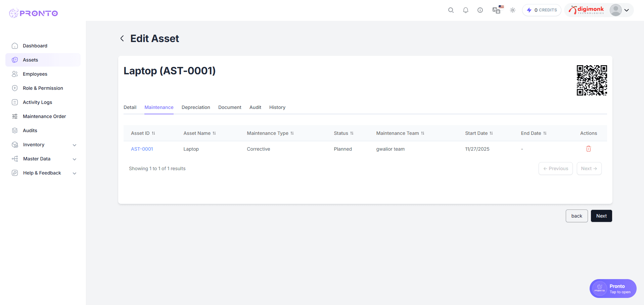Sort table by Asset ID column
Image resolution: width=644 pixels, height=305 pixels.
point(153,133)
